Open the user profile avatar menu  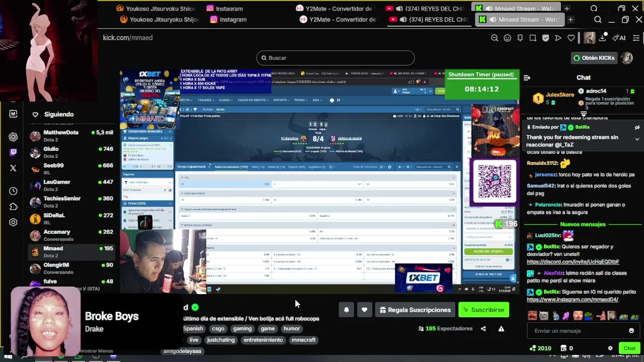[x=626, y=58]
